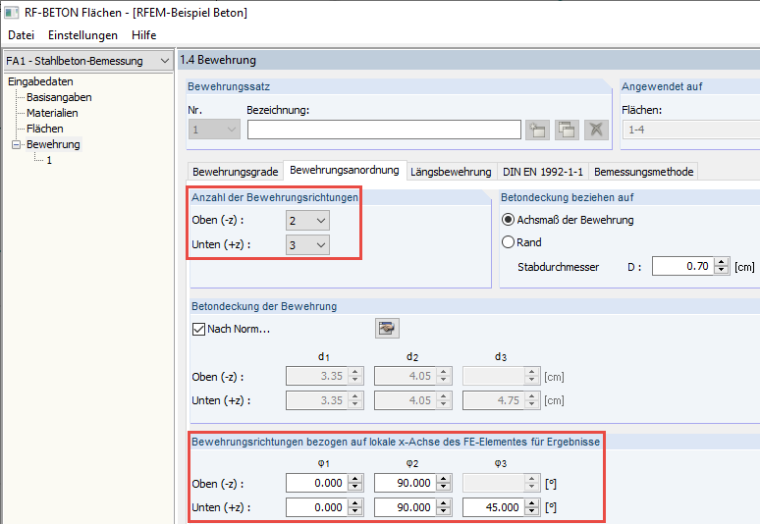Collapse the Bewehrung tree node
Image resolution: width=760 pixels, height=524 pixels.
coord(16,144)
